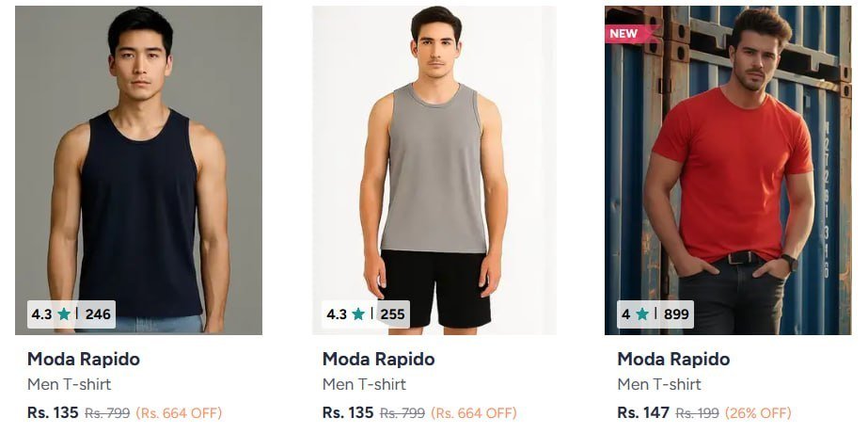868x434 pixels.
Task: Click the 255 ratings count
Action: pos(392,314)
